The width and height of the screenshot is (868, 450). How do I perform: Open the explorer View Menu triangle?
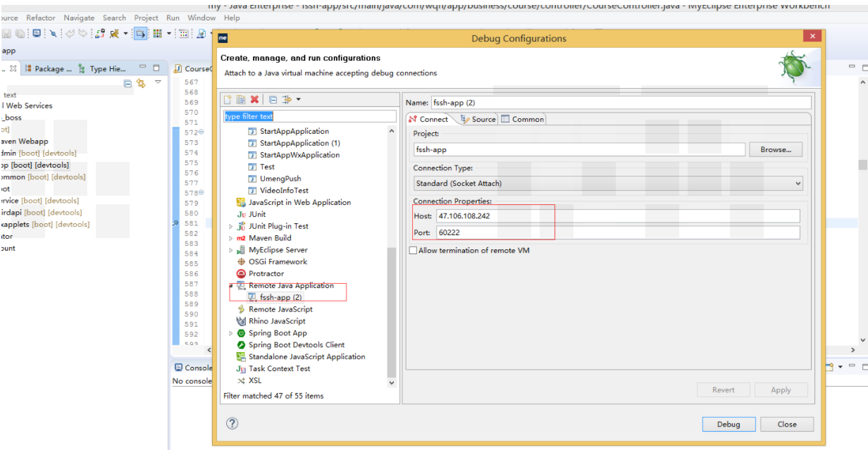[158, 82]
